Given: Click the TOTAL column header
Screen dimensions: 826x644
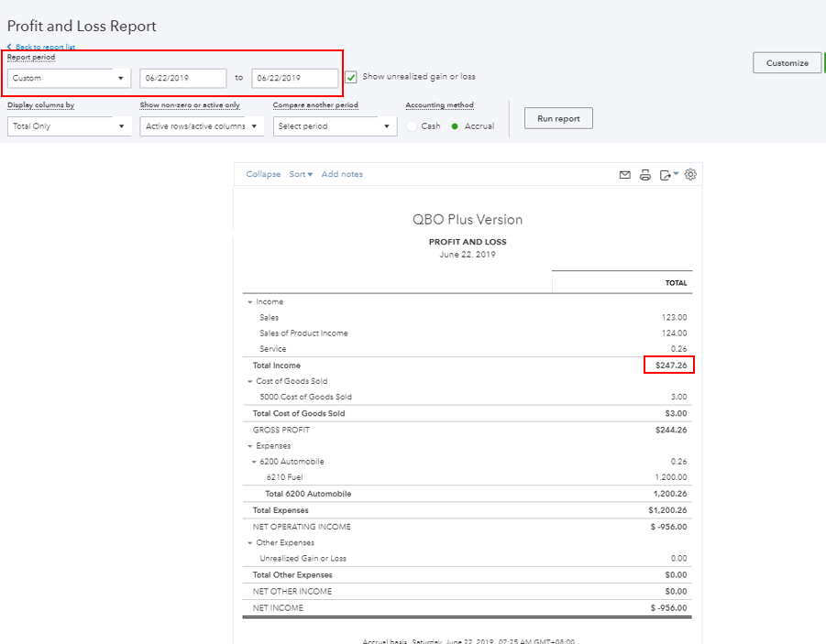Looking at the screenshot, I should coord(676,283).
